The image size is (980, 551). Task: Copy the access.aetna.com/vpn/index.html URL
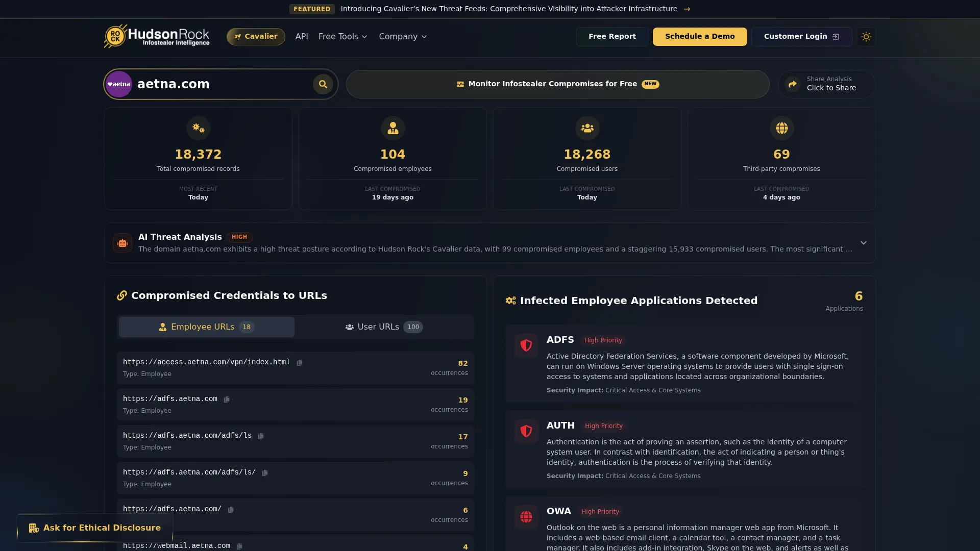[x=300, y=363]
